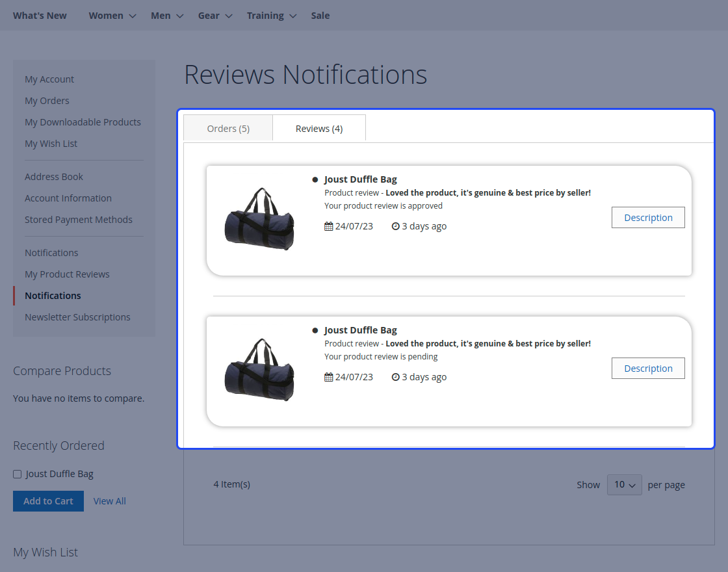Click duffle bag thumbnail in pending review
This screenshot has height=572, width=728.
pos(259,370)
